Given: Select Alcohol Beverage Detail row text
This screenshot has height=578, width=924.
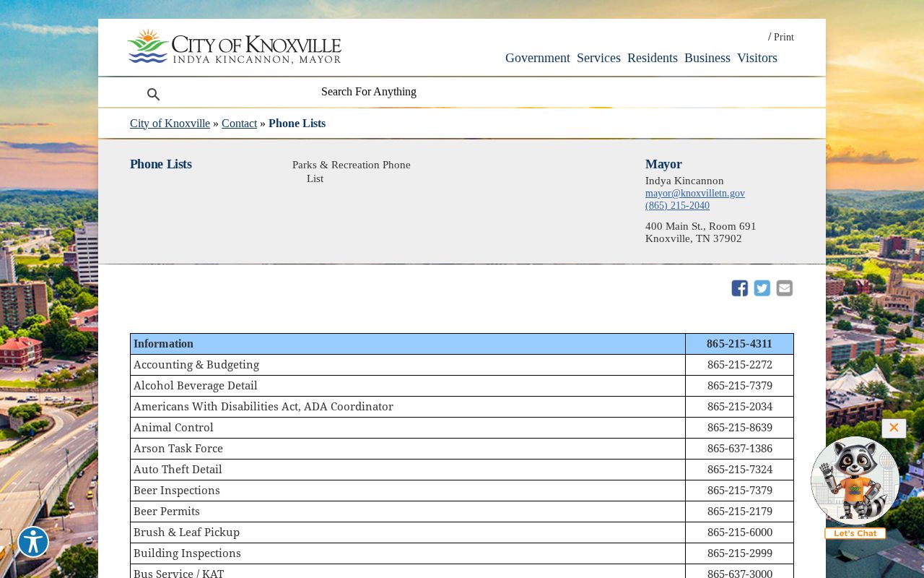Looking at the screenshot, I should [195, 386].
